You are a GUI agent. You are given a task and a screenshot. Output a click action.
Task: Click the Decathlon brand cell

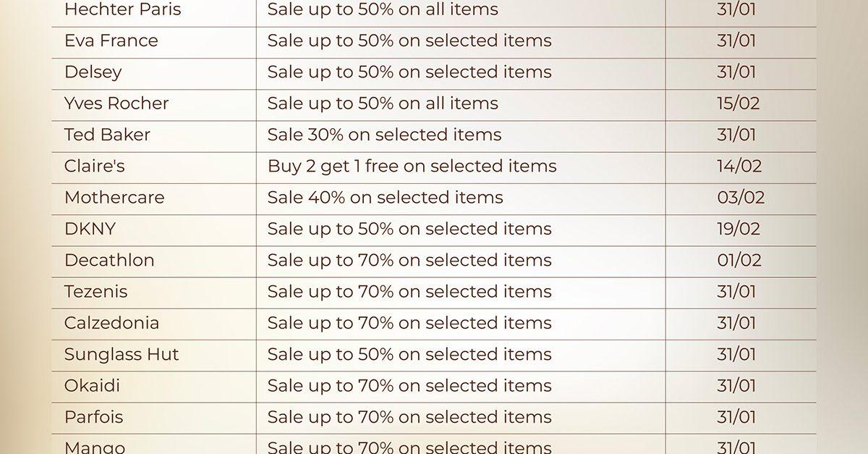click(x=109, y=261)
